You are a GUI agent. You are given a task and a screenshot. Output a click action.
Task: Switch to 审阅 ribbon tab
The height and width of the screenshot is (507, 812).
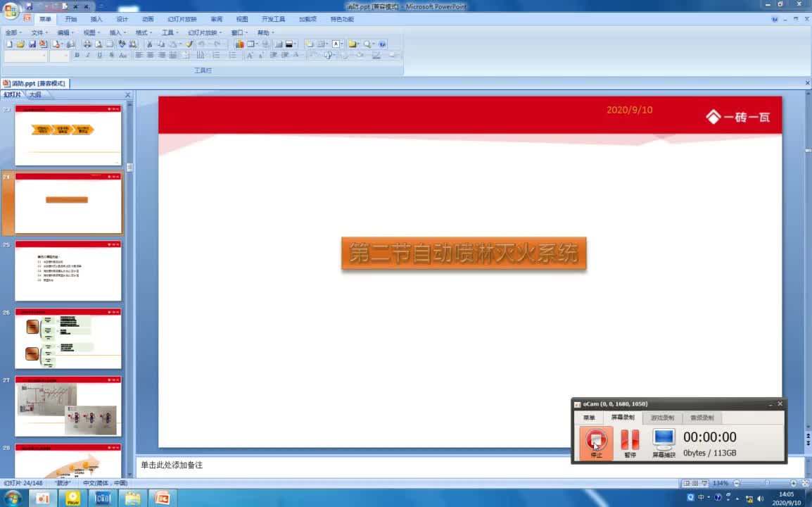tap(217, 19)
